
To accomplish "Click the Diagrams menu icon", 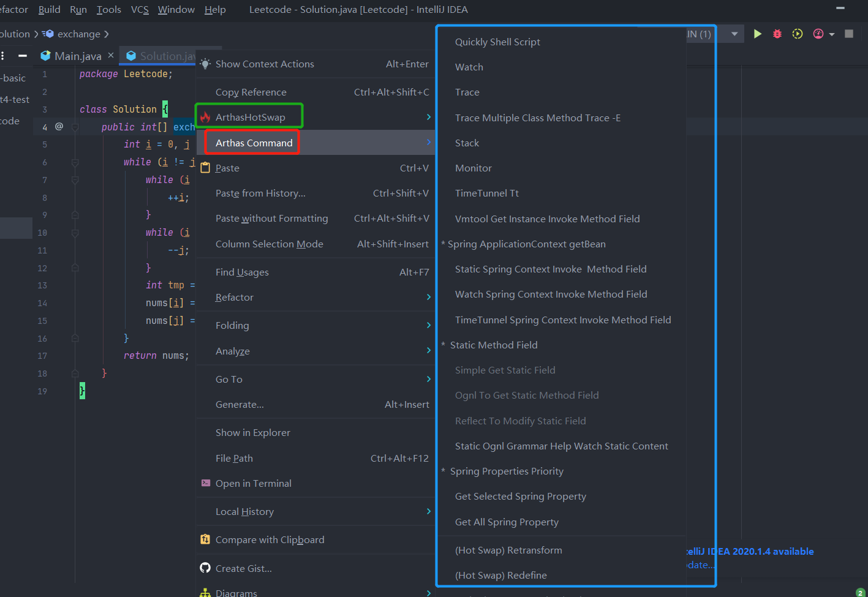I will pyautogui.click(x=205, y=593).
